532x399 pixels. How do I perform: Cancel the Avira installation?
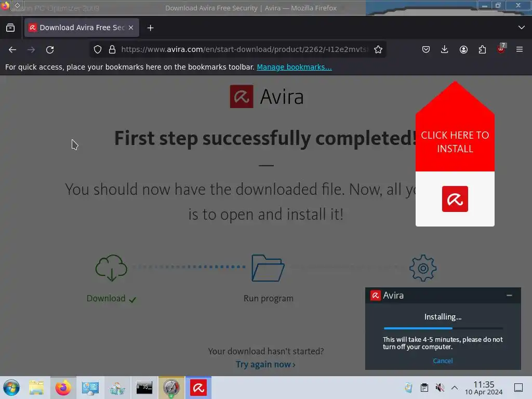coord(443,361)
